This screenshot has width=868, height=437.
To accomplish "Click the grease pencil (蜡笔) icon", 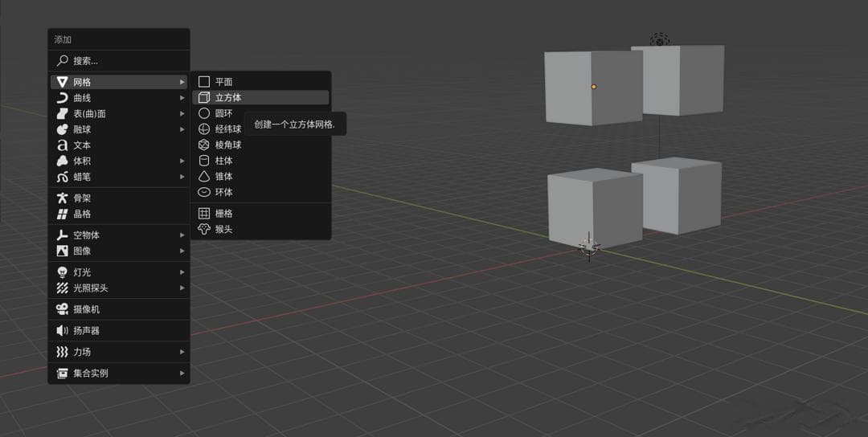I will tap(62, 177).
